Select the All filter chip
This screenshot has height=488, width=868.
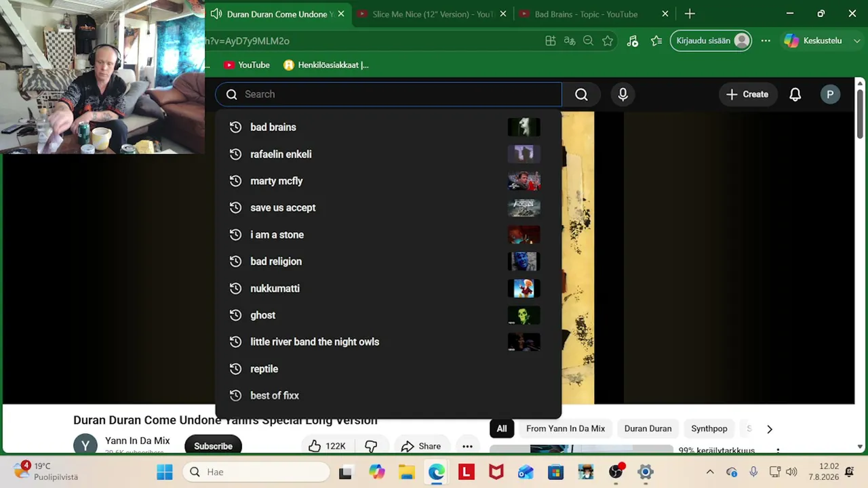coord(502,428)
